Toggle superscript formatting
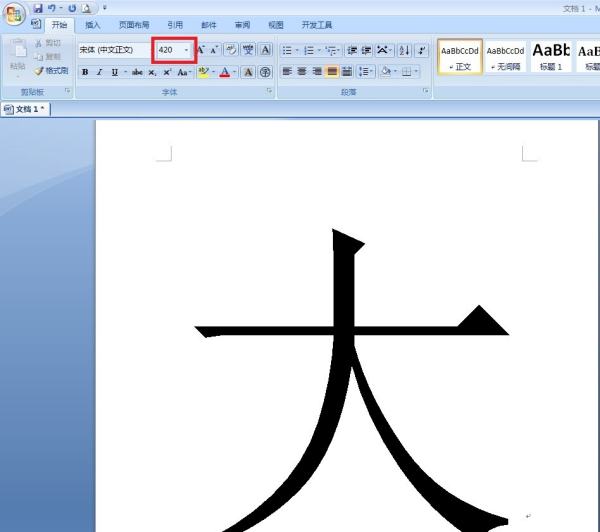The image size is (600, 532). tap(167, 72)
